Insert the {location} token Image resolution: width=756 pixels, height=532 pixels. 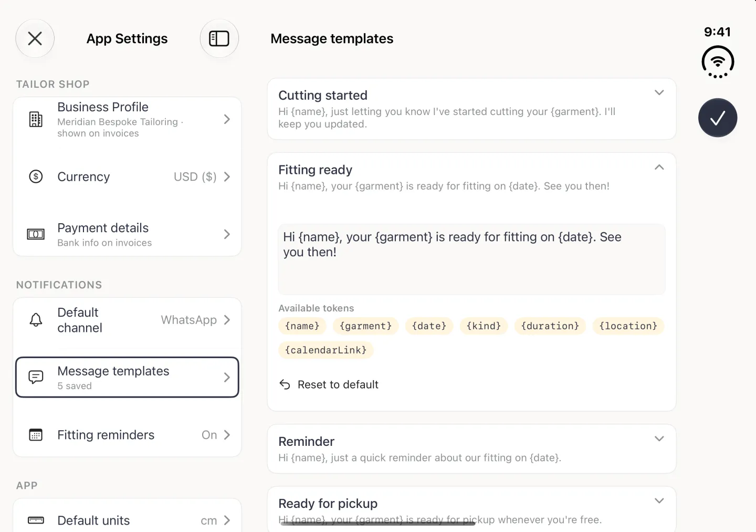pos(628,326)
